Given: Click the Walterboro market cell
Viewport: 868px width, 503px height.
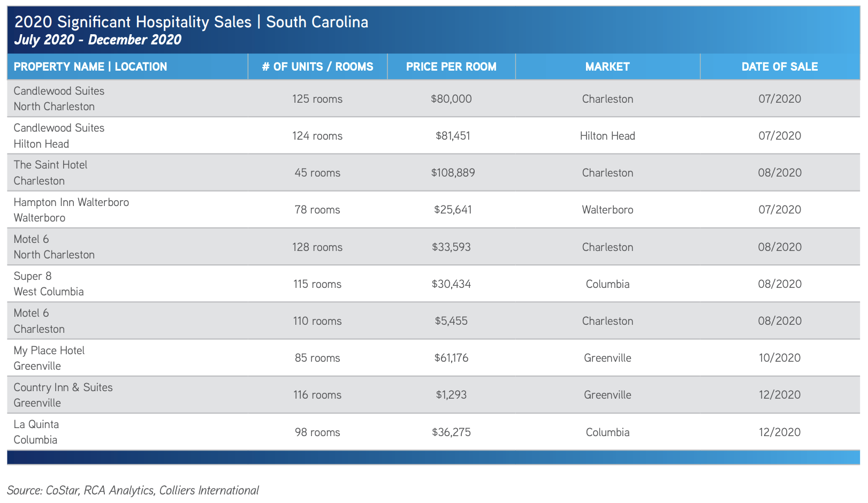Looking at the screenshot, I should [607, 210].
